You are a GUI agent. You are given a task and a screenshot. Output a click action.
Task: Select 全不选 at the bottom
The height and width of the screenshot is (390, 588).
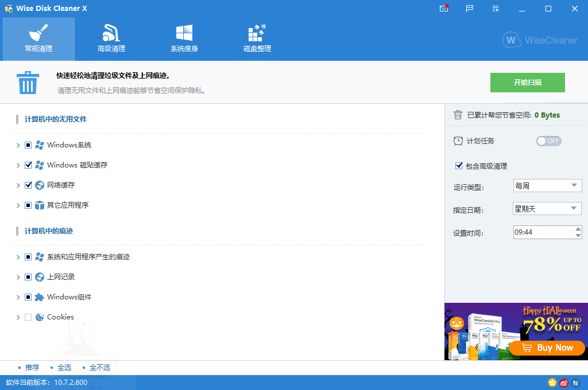tap(100, 367)
